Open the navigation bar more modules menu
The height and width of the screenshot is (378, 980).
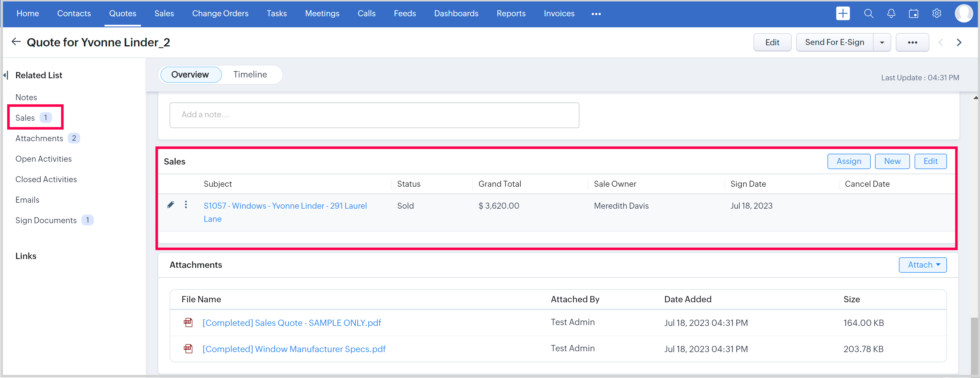596,14
